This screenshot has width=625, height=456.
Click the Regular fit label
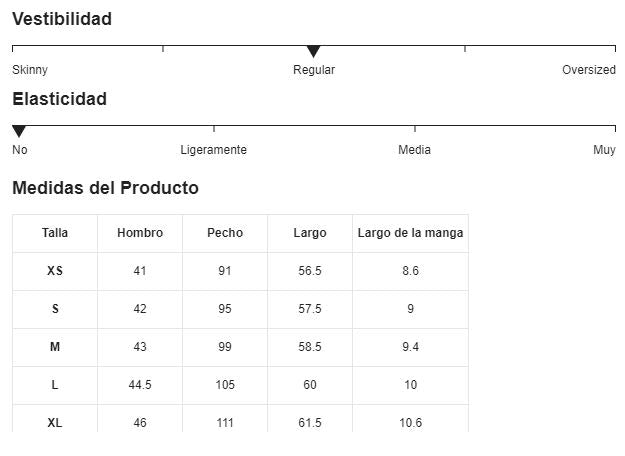coord(314,70)
